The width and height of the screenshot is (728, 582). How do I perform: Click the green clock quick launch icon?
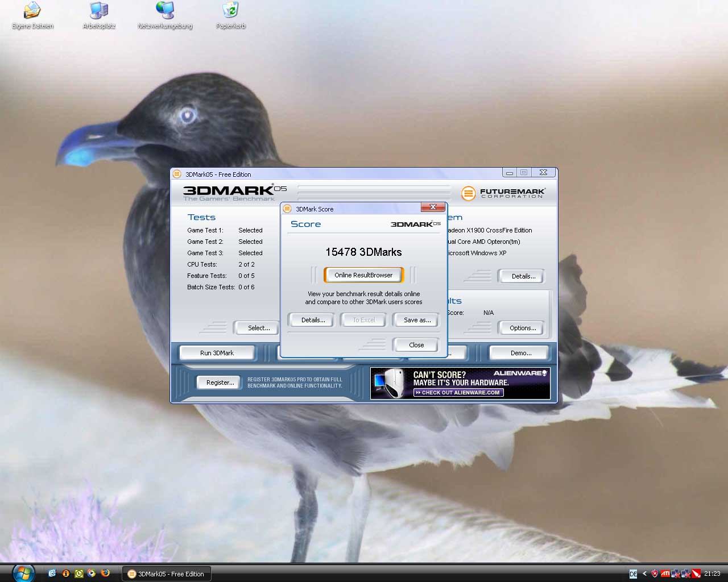tap(79, 573)
